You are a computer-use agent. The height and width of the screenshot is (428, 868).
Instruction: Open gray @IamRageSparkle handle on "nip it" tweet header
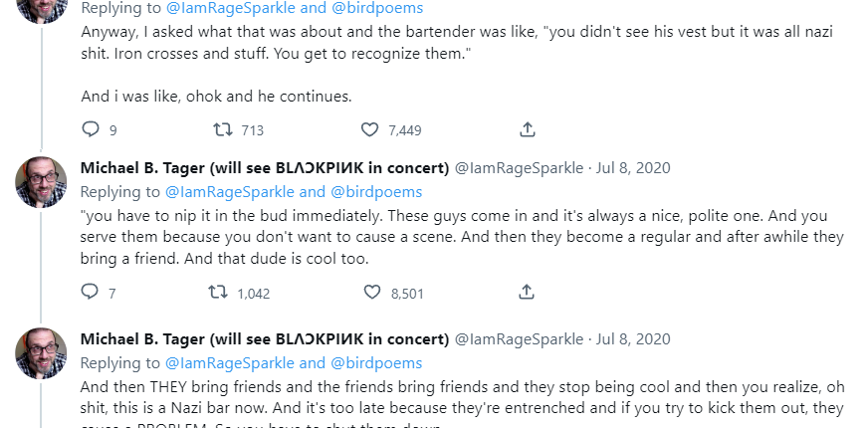pyautogui.click(x=519, y=168)
